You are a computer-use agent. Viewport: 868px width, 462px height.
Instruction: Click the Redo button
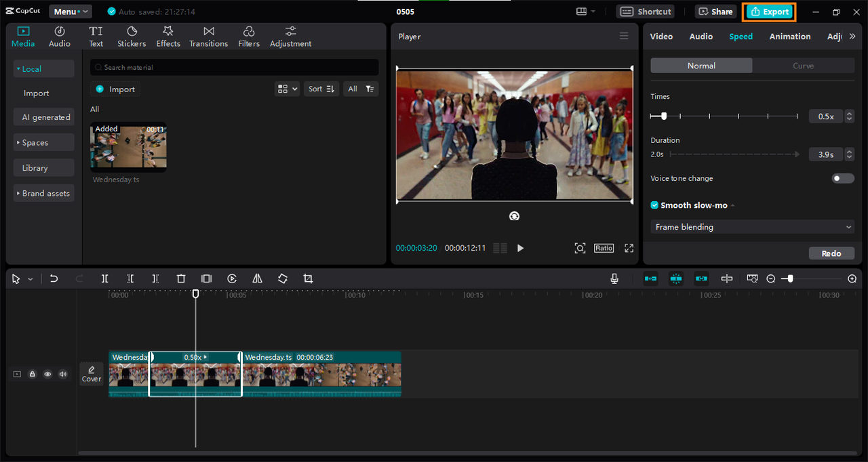coord(831,253)
